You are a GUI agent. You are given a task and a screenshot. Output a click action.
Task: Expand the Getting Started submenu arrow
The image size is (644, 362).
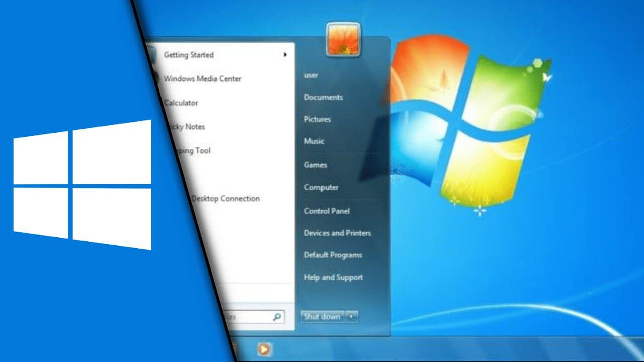point(285,55)
